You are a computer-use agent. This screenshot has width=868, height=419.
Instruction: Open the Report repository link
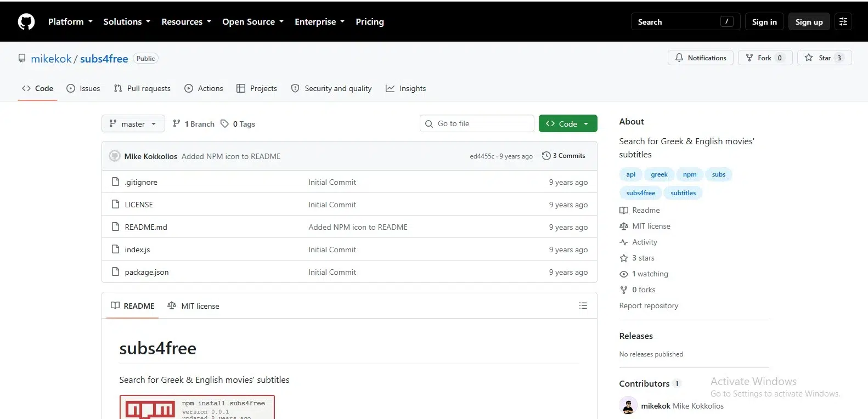[x=649, y=305]
